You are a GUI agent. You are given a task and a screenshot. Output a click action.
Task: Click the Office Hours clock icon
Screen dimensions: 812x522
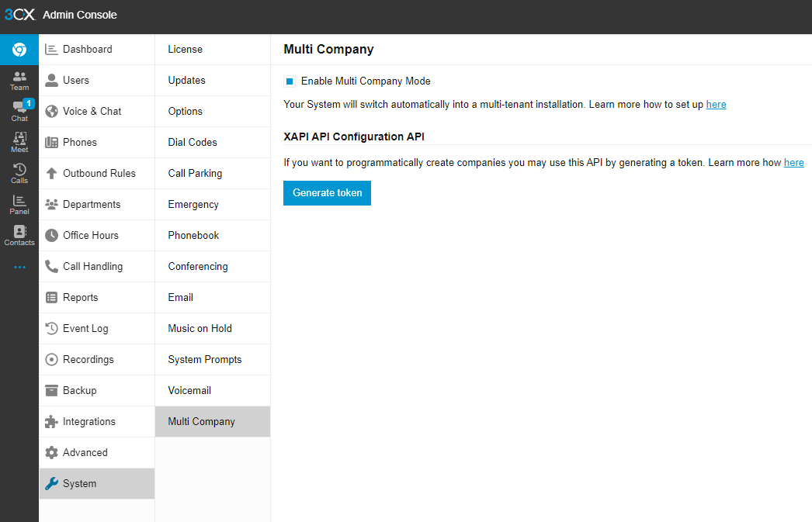click(51, 235)
